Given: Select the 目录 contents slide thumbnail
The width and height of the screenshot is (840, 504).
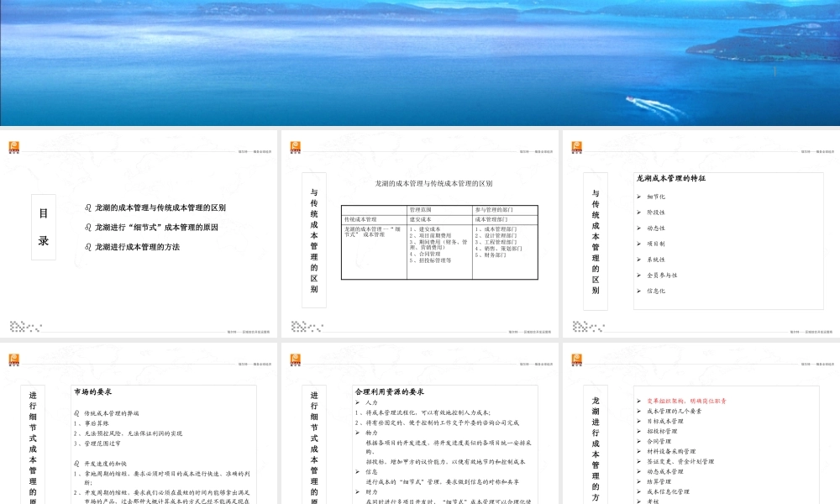Looking at the screenshot, I should 139,234.
